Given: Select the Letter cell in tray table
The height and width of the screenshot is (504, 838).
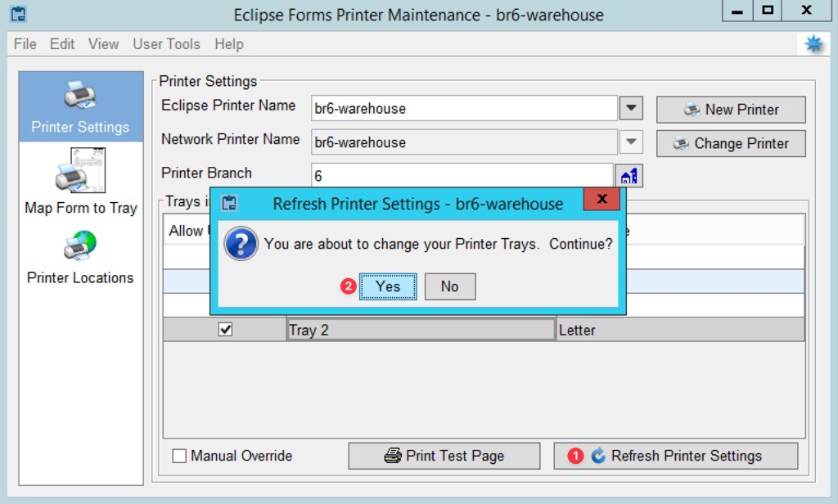Looking at the screenshot, I should pos(680,330).
